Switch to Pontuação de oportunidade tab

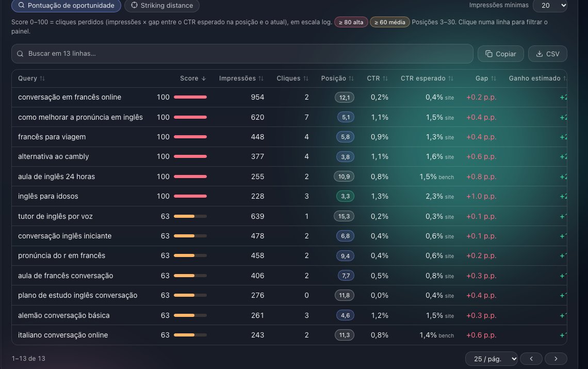coord(66,6)
